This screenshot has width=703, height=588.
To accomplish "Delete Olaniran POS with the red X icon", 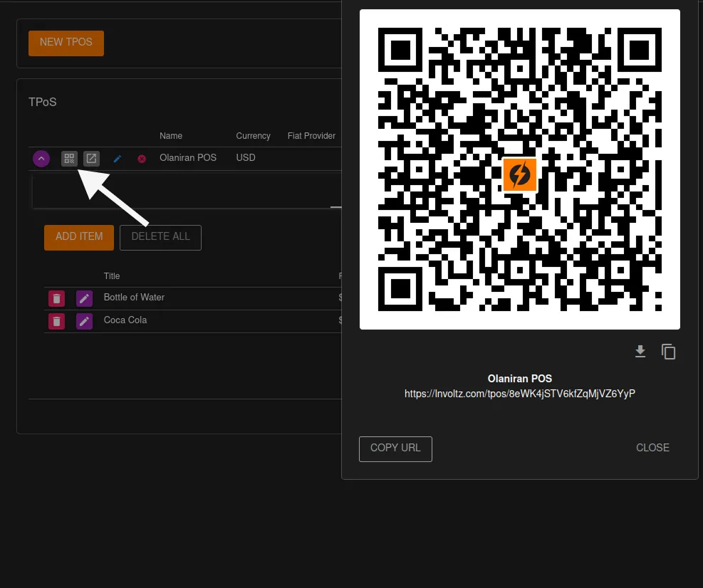I will point(142,158).
